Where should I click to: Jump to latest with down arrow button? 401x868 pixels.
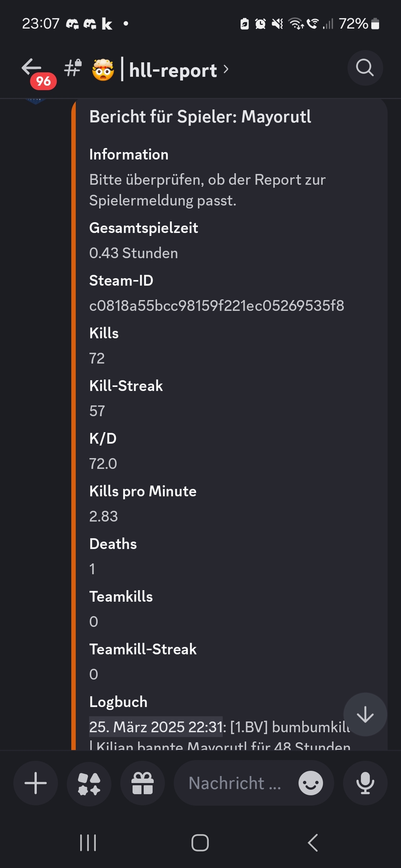click(x=365, y=714)
